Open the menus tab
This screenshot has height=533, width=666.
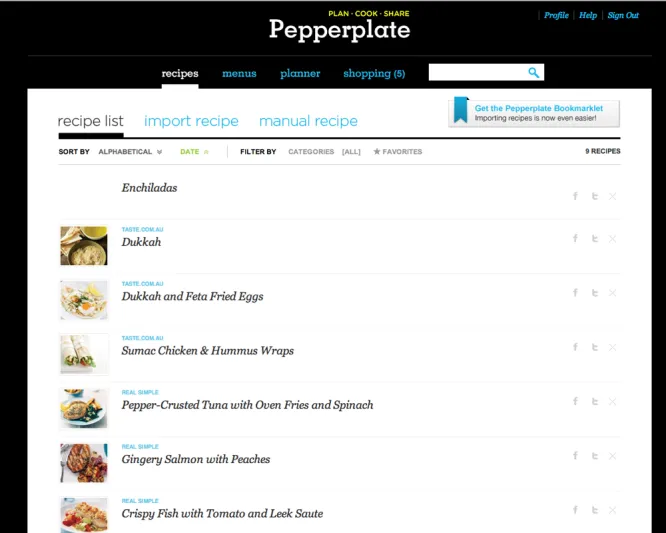[239, 73]
